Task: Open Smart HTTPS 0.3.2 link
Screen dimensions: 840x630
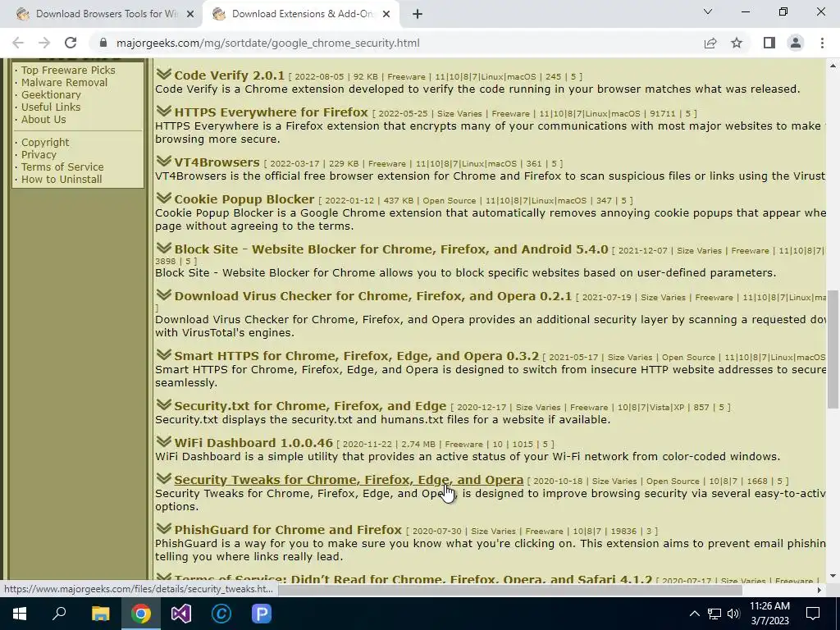Action: (x=356, y=356)
